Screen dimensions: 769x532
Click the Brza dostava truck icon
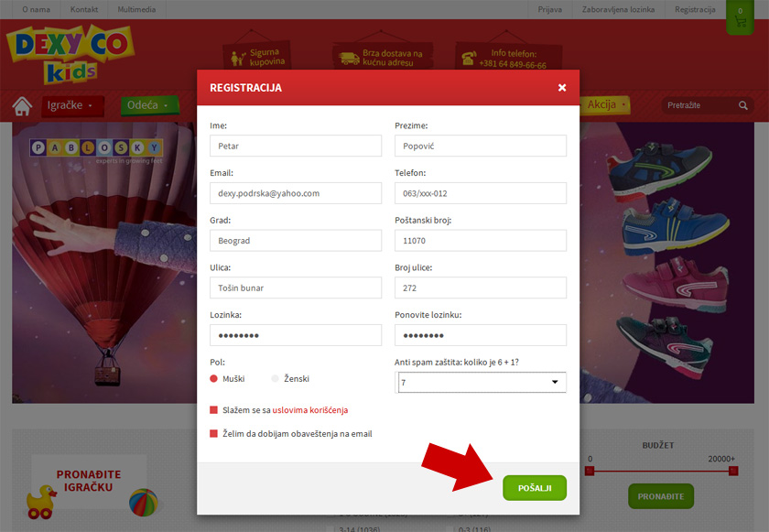pyautogui.click(x=349, y=59)
